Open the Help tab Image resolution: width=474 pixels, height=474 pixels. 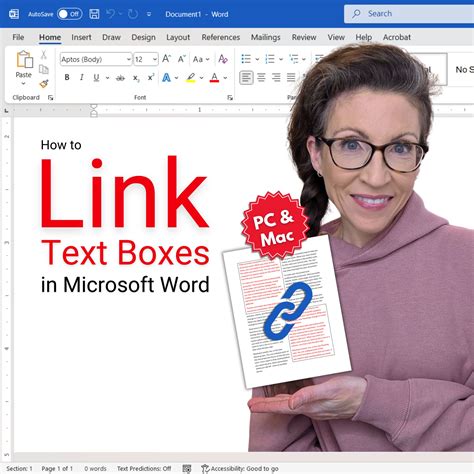[364, 37]
